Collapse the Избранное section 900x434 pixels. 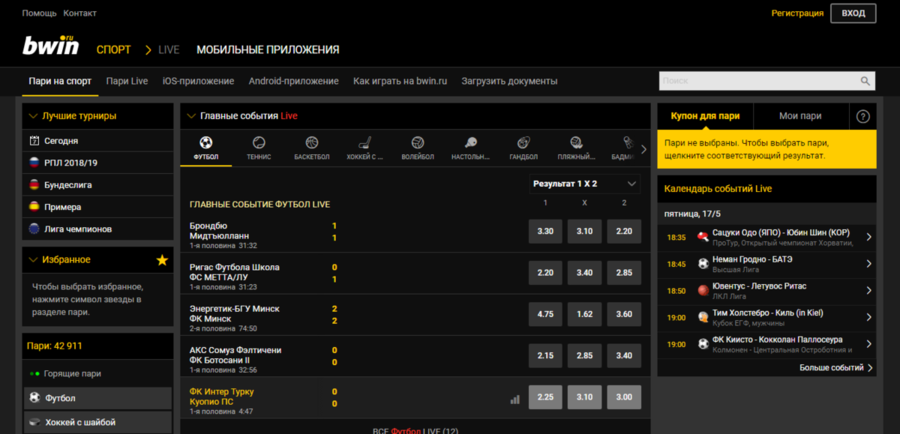pos(33,260)
